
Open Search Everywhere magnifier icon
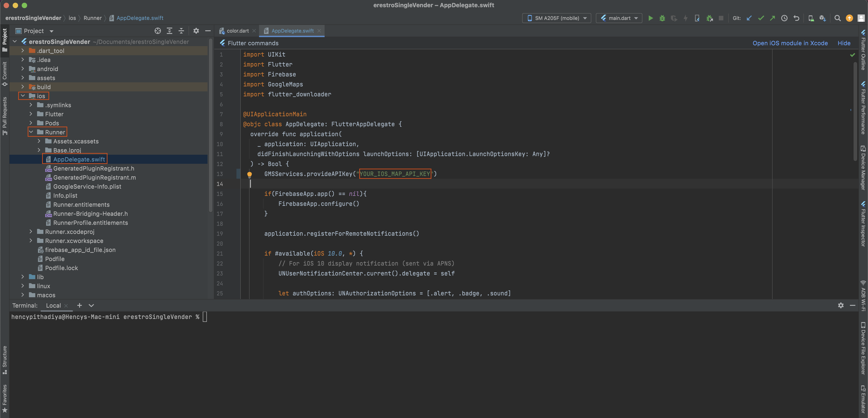coord(837,18)
